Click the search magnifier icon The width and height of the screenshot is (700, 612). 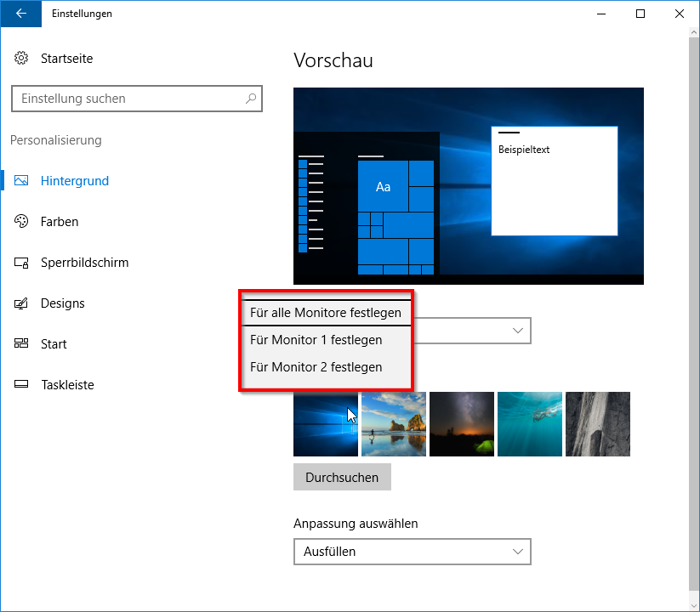coord(251,99)
